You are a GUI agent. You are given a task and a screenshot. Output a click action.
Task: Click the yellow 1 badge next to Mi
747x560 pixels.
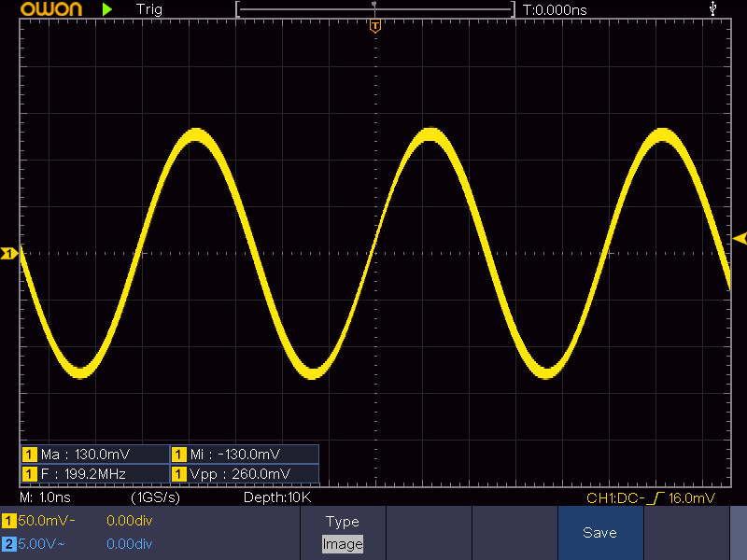point(179,455)
